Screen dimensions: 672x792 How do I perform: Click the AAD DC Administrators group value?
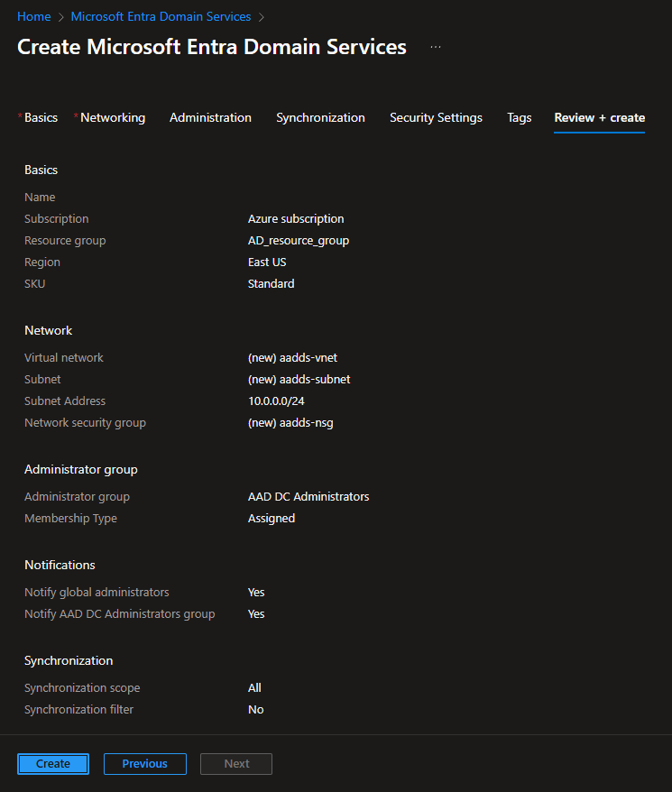pyautogui.click(x=308, y=496)
